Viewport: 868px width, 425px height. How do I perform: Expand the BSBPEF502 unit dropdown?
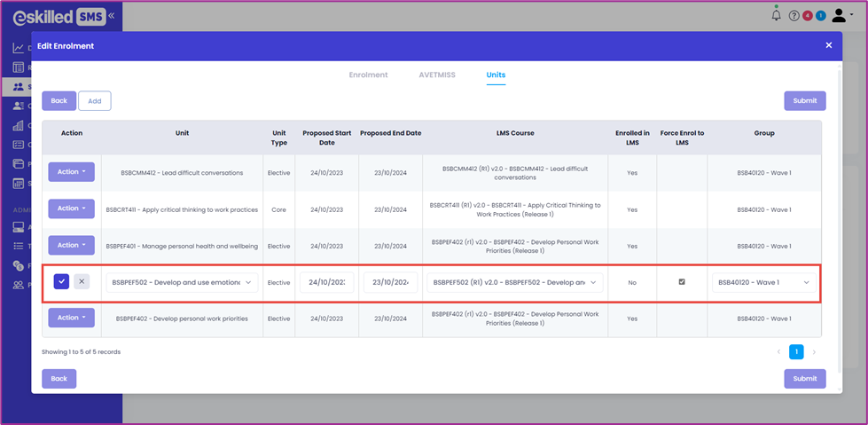182,283
